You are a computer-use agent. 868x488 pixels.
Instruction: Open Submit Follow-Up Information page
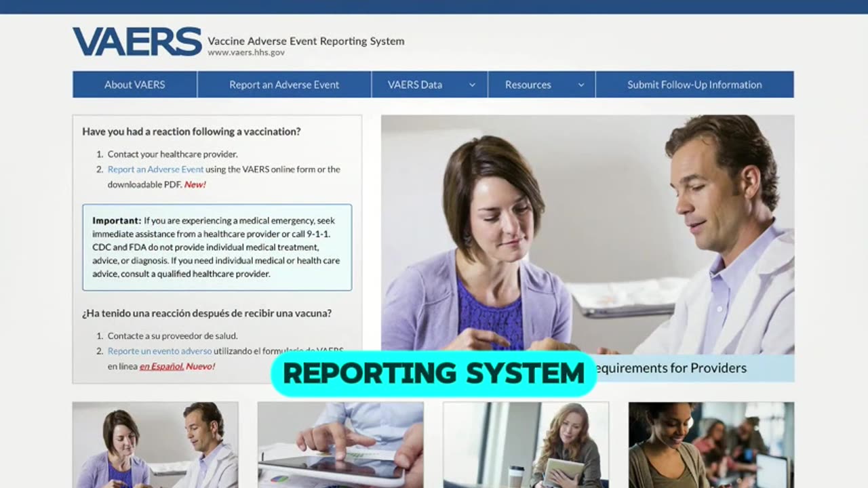694,85
